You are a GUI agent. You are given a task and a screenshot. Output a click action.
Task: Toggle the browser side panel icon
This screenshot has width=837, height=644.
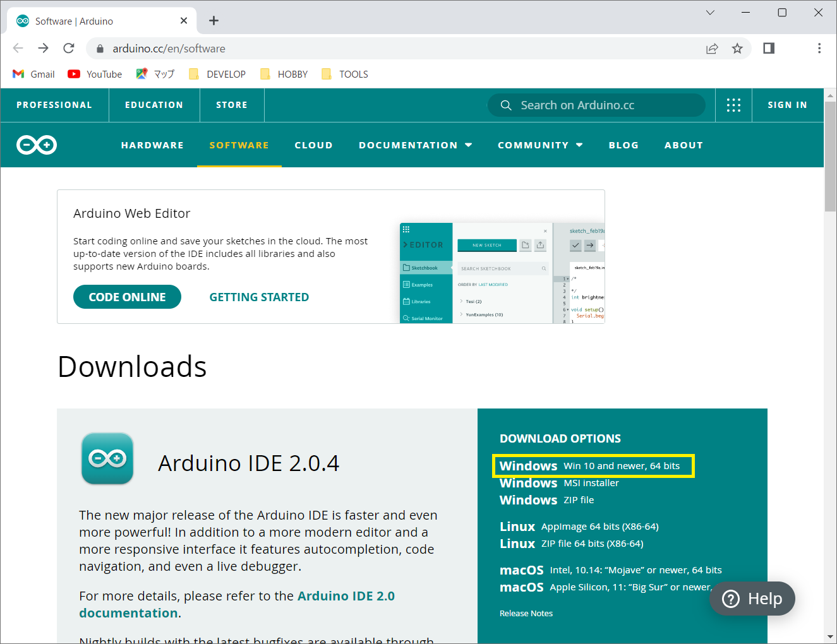coord(769,49)
